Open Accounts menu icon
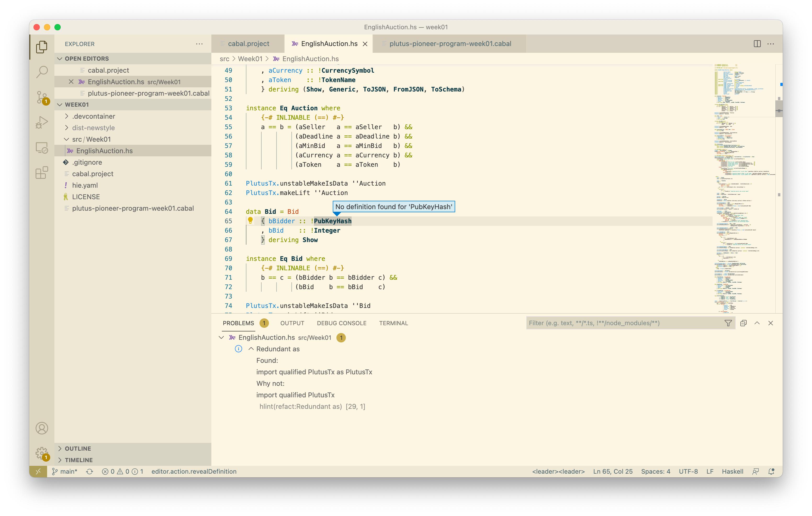 tap(42, 428)
